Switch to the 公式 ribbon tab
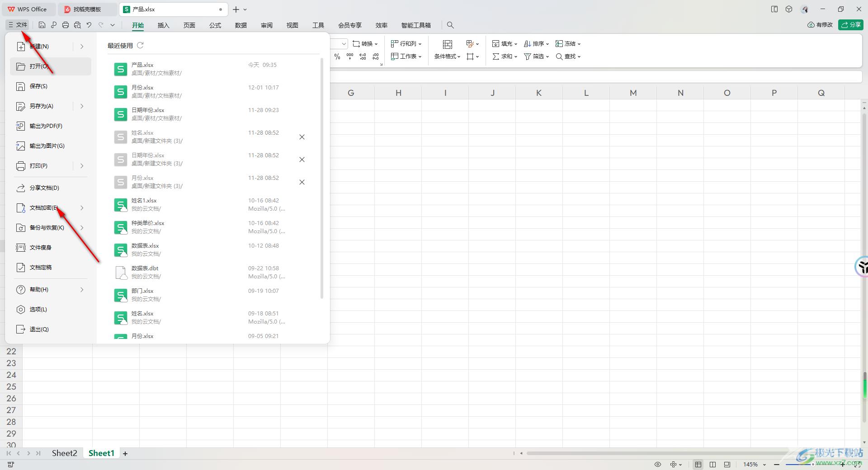 (215, 25)
